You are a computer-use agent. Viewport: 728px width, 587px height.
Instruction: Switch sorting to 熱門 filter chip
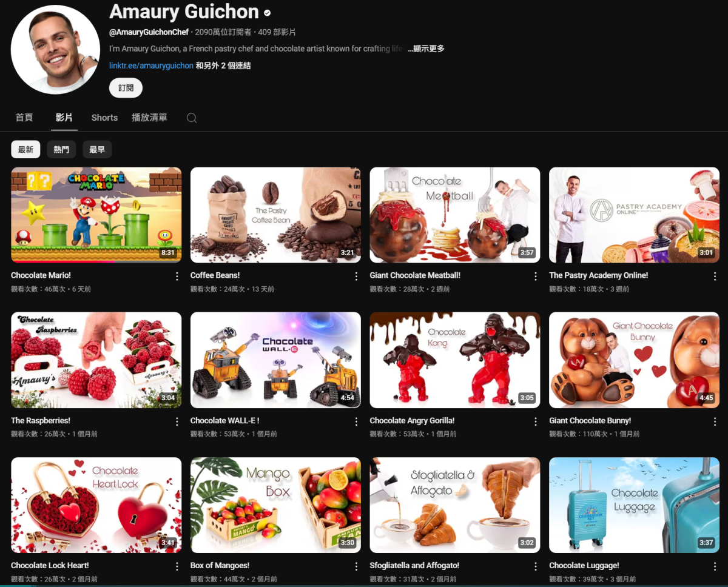point(61,150)
